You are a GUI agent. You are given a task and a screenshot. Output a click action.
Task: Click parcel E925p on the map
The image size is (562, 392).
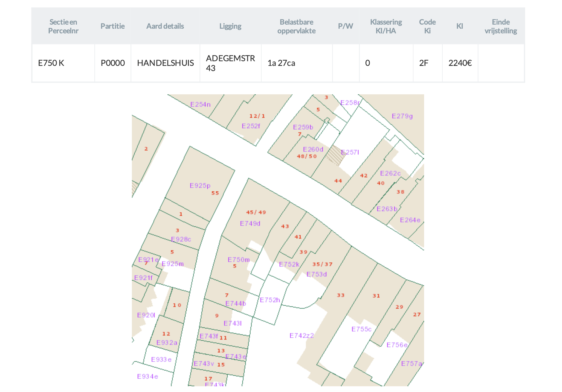200,186
